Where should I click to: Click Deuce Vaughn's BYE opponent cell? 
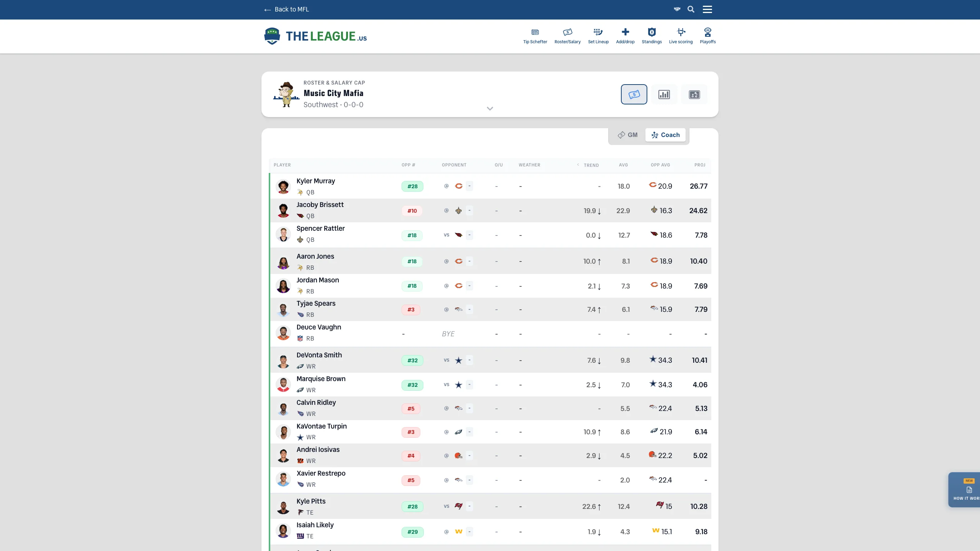448,334
